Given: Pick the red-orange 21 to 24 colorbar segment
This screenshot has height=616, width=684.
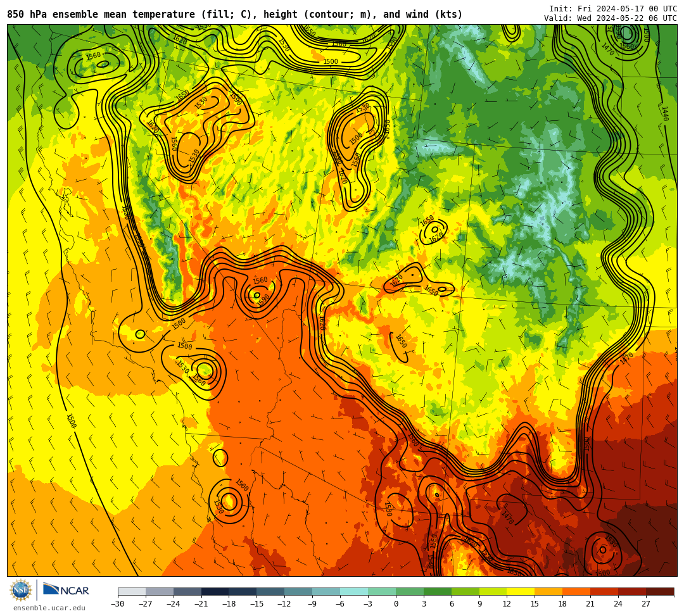Looking at the screenshot, I should point(605,591).
